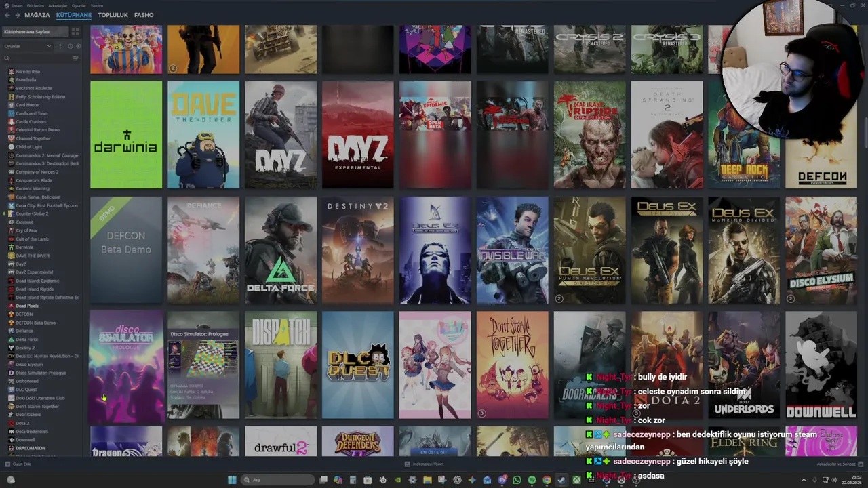Click the library search field

point(35,58)
